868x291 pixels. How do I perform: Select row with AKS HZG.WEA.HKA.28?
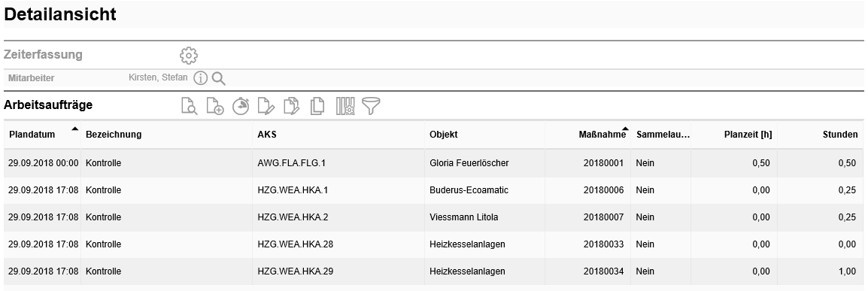pyautogui.click(x=434, y=244)
